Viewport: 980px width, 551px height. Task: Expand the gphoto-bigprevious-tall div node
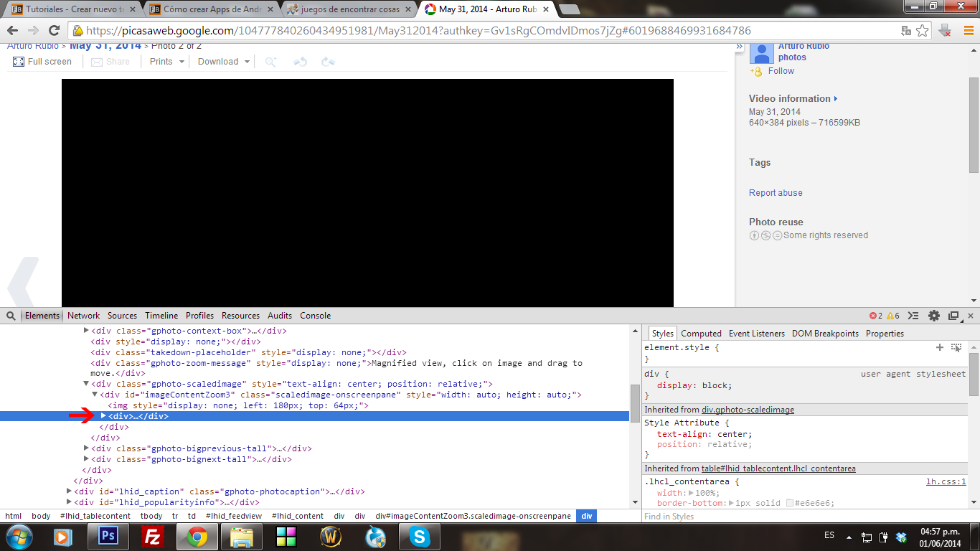pyautogui.click(x=86, y=448)
